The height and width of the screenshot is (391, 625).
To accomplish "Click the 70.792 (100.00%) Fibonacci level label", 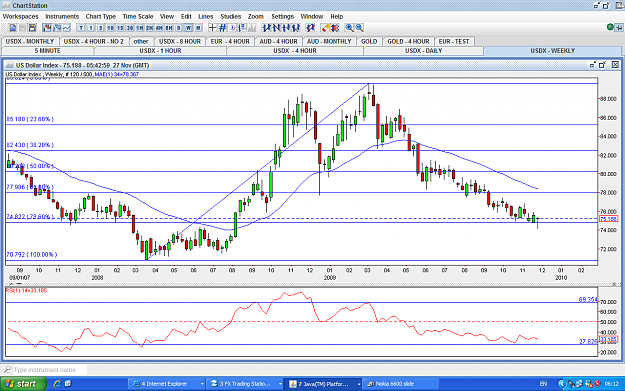I will 31,254.
